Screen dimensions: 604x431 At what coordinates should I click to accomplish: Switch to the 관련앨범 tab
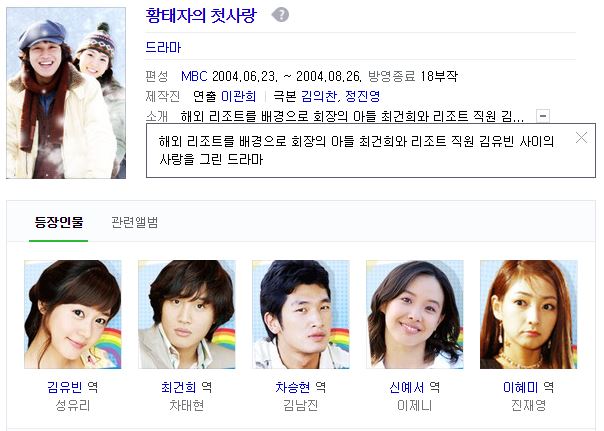coord(134,222)
